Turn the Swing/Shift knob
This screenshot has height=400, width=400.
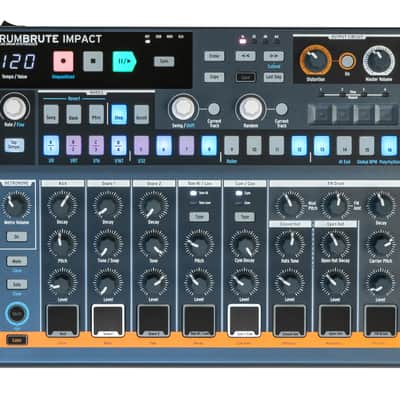[183, 108]
